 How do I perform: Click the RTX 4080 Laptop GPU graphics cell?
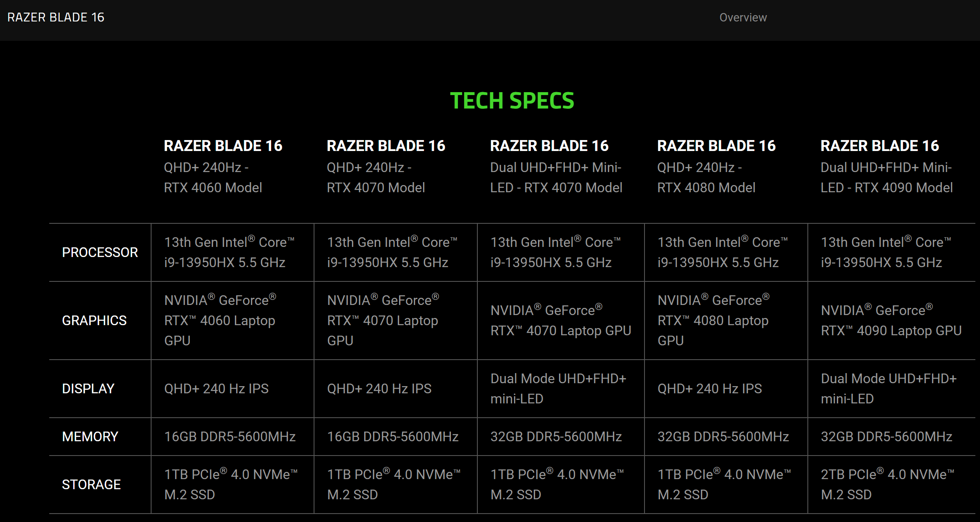(713, 321)
